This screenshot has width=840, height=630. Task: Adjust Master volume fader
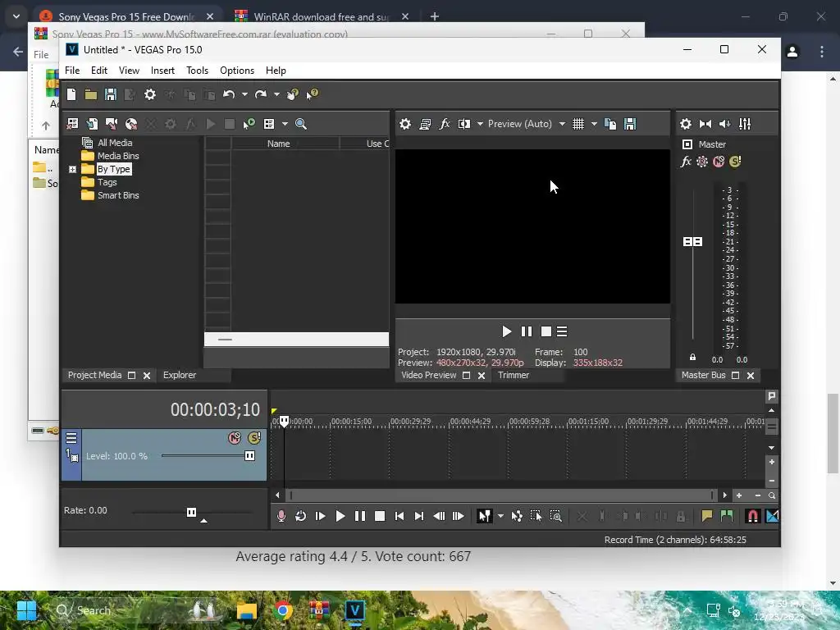click(x=692, y=242)
